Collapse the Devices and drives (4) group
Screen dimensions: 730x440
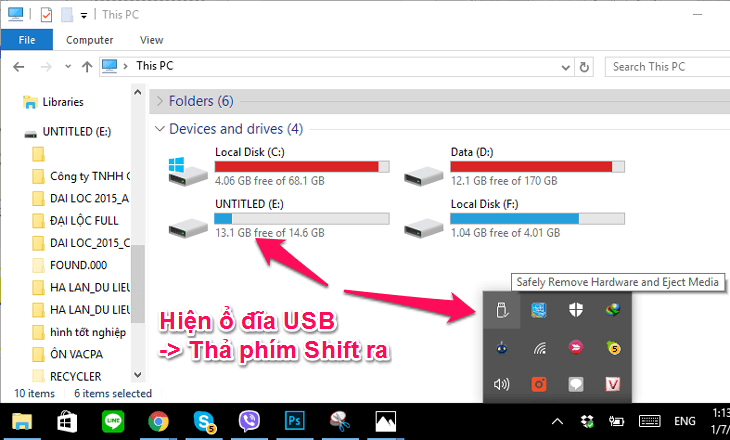click(160, 129)
